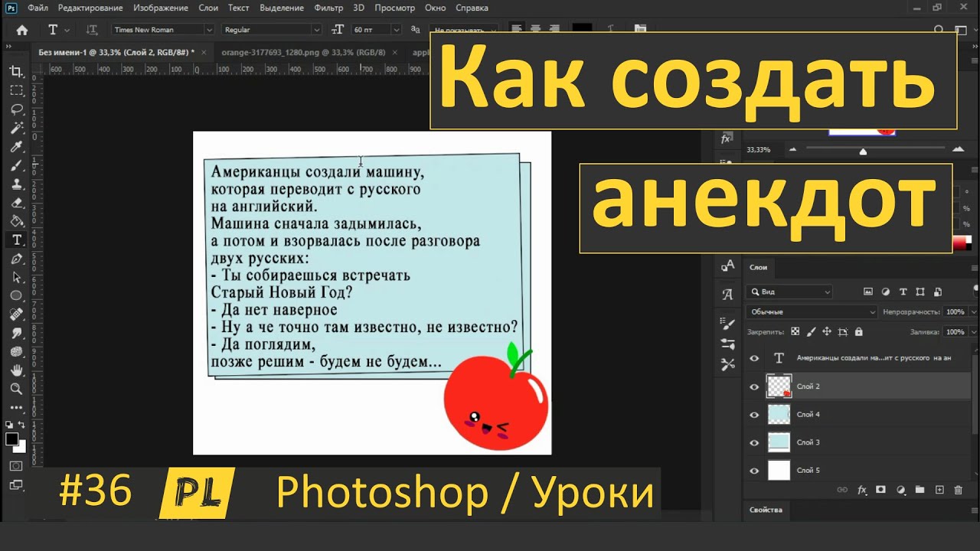The image size is (980, 551).
Task: Create new adjustment layer icon
Action: tap(900, 490)
